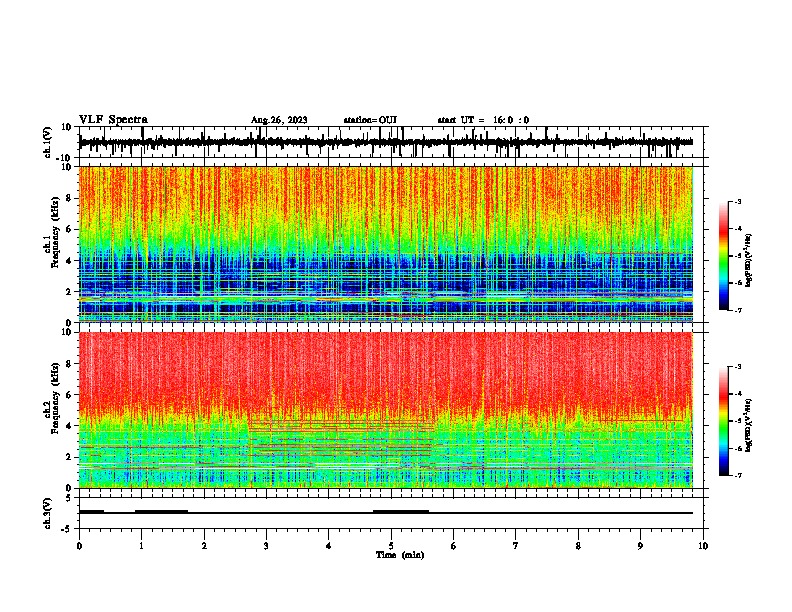This screenshot has height=612, width=792.
Task: Click the ch.1 color bar log PSD label
Action: [748, 261]
